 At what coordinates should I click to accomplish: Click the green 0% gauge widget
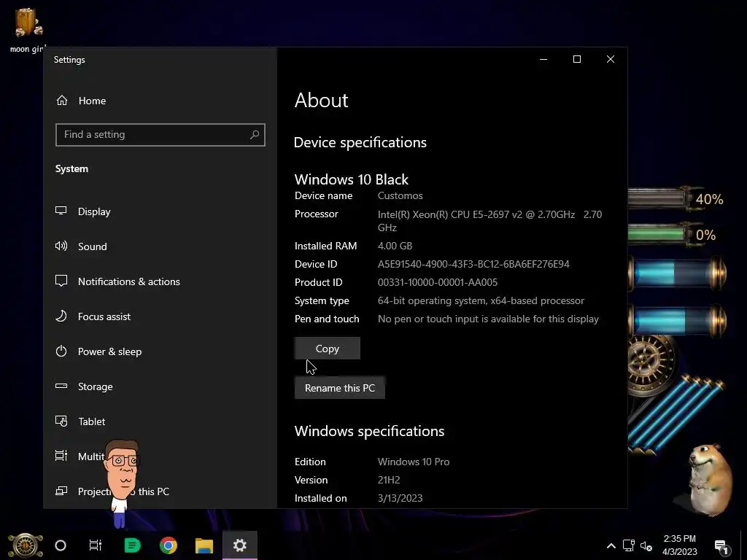[x=673, y=235]
